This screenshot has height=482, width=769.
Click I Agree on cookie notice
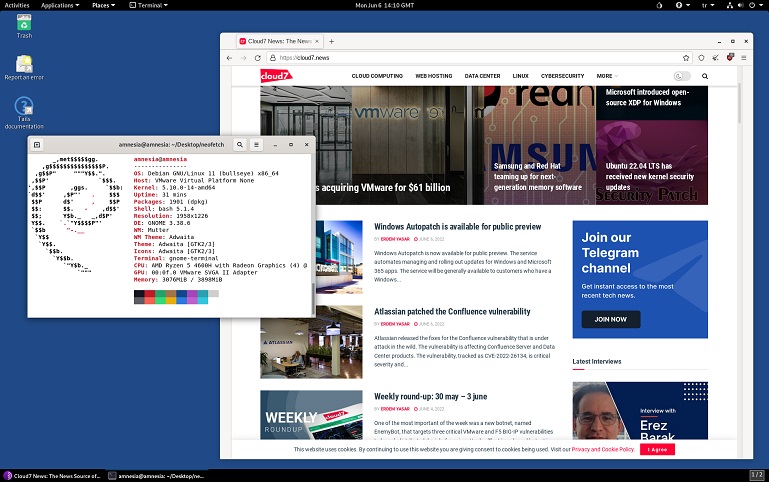[x=657, y=449]
